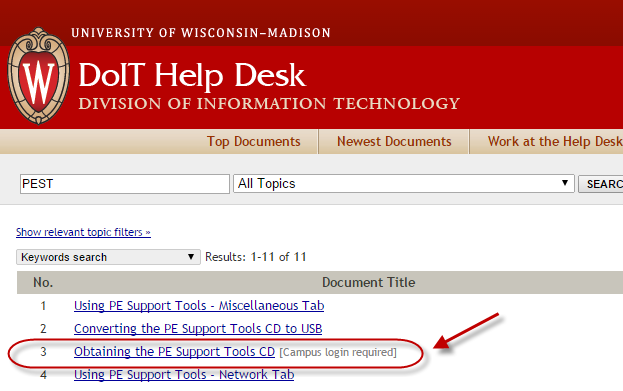Click the No. column header

(x=43, y=283)
